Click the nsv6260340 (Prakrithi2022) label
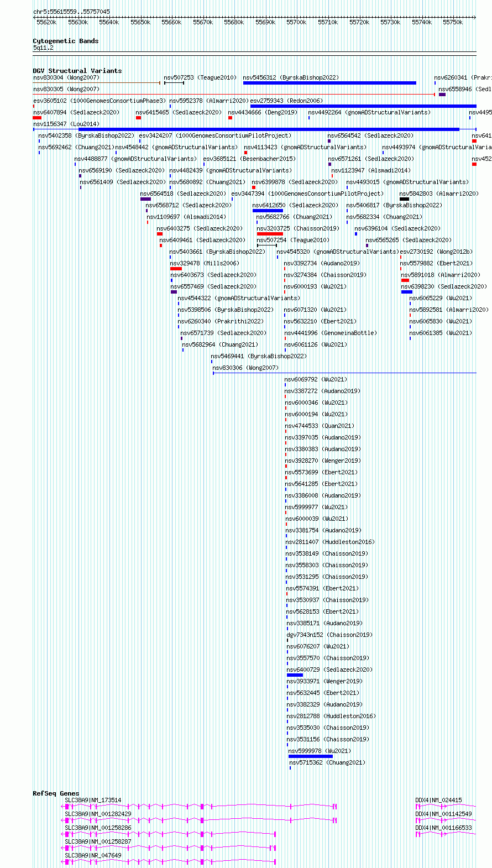The image size is (492, 868). click(x=221, y=321)
